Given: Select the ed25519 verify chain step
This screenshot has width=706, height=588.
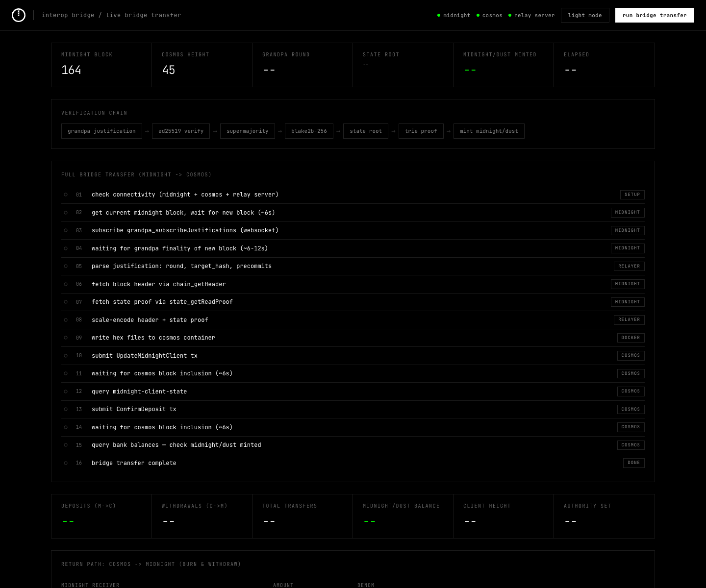Looking at the screenshot, I should pos(181,131).
